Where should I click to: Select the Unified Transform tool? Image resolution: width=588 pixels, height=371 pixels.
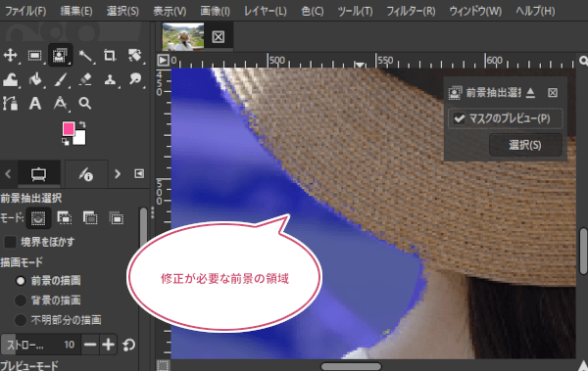[134, 56]
